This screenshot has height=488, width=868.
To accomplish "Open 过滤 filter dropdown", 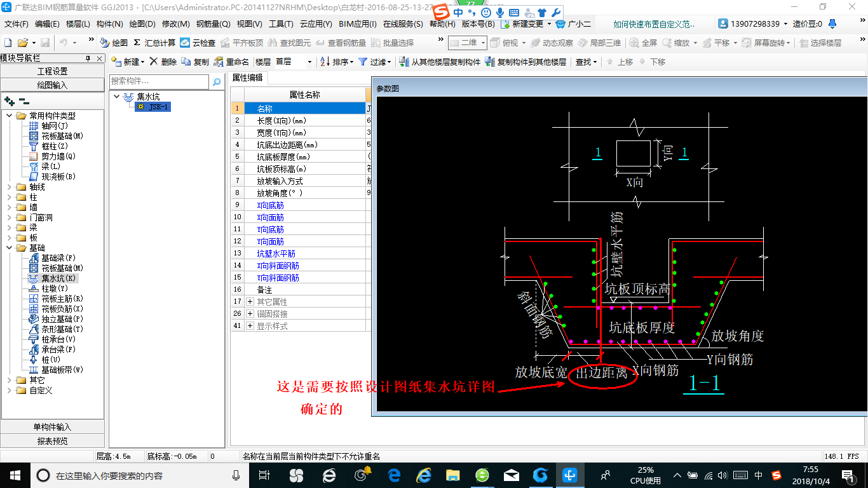I will click(374, 62).
